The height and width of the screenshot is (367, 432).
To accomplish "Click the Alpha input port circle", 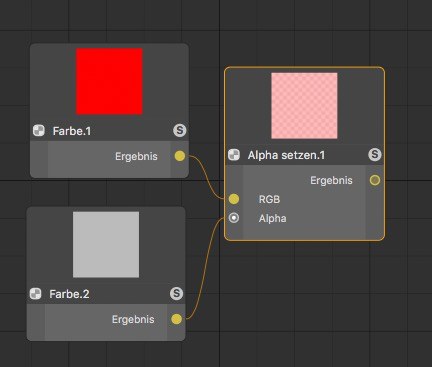I will pos(234,218).
